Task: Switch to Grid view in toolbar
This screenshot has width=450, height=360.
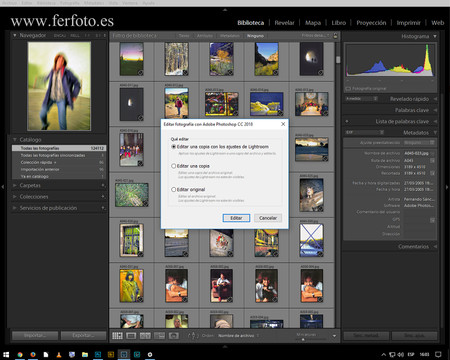Action: point(117,336)
